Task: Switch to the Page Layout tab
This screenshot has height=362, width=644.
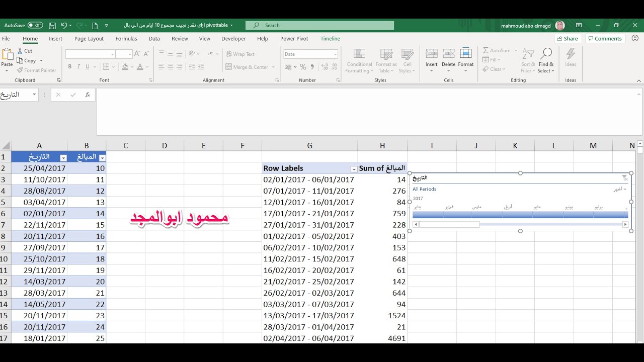Action: (89, 39)
